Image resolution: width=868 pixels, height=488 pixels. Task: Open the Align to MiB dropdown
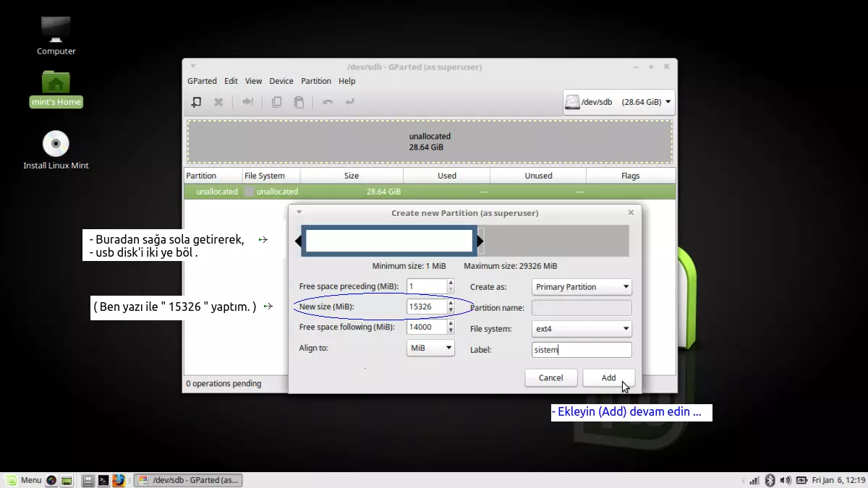coord(430,348)
